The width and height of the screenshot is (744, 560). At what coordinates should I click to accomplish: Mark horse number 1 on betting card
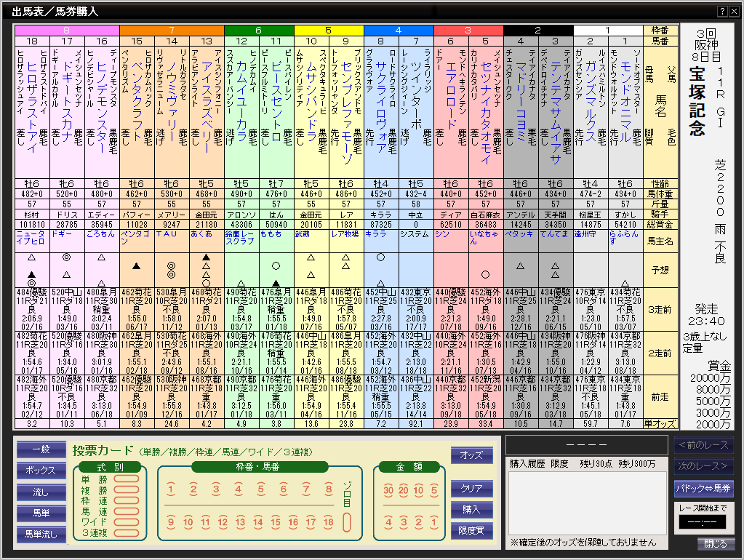point(172,489)
